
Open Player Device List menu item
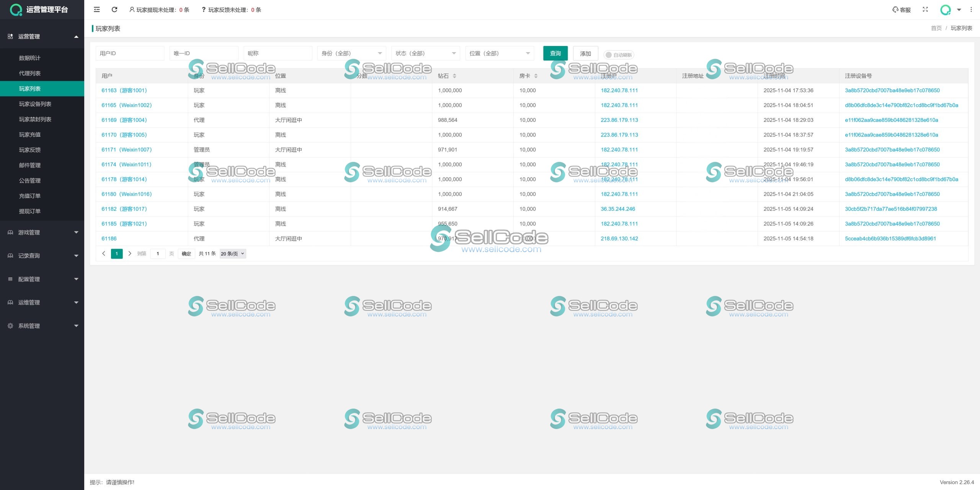click(35, 104)
